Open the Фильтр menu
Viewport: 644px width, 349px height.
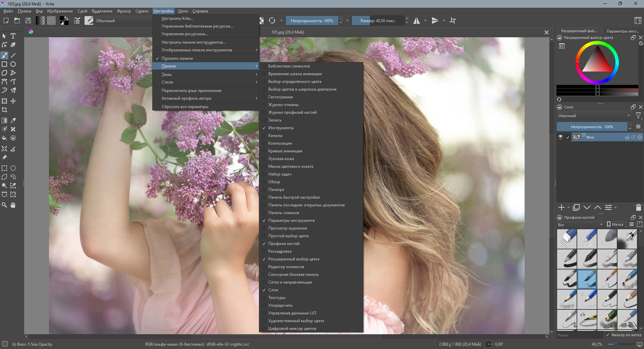(x=124, y=11)
